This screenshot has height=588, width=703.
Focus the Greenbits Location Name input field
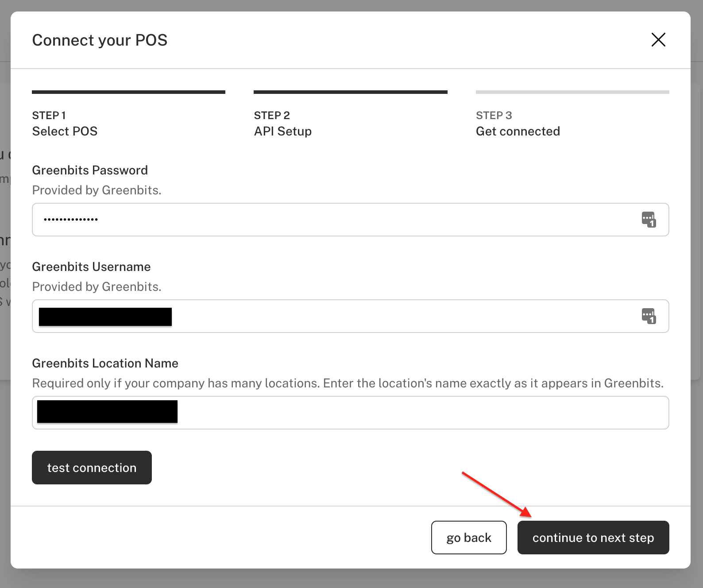tap(350, 413)
